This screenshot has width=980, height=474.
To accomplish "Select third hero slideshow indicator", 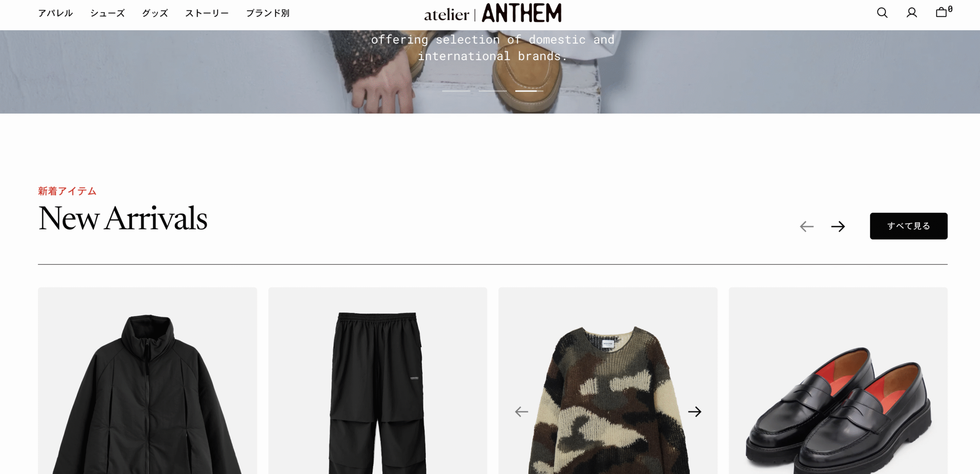I will coord(529,91).
